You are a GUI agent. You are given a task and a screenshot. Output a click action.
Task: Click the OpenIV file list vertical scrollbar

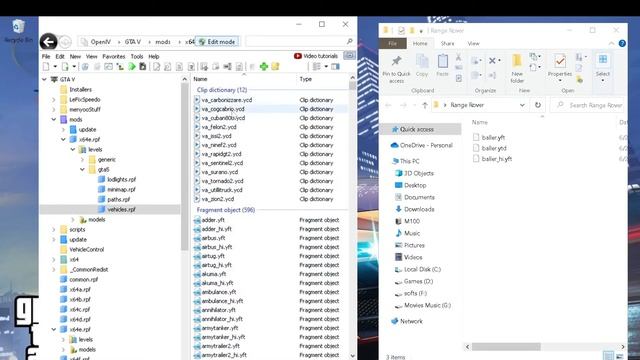coord(353,86)
